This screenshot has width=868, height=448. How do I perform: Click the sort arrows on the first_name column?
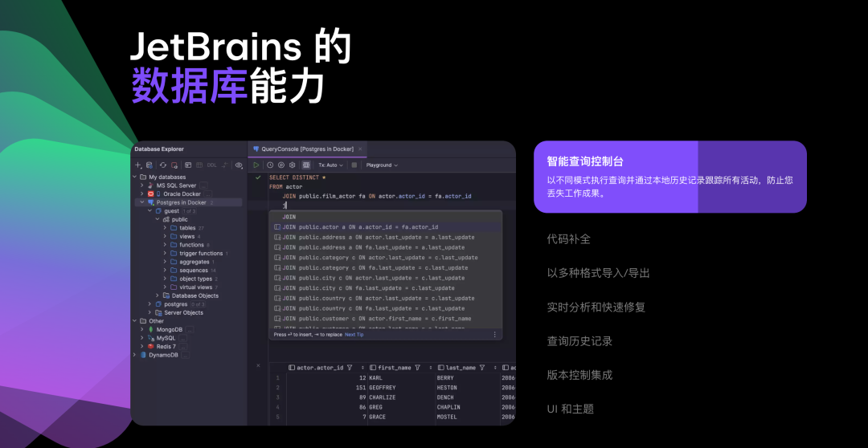[x=431, y=367]
